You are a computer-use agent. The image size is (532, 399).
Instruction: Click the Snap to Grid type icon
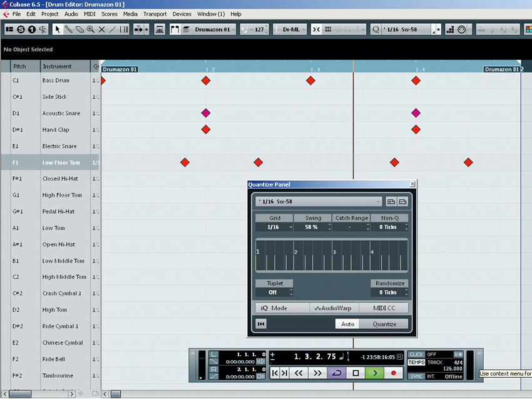328,29
